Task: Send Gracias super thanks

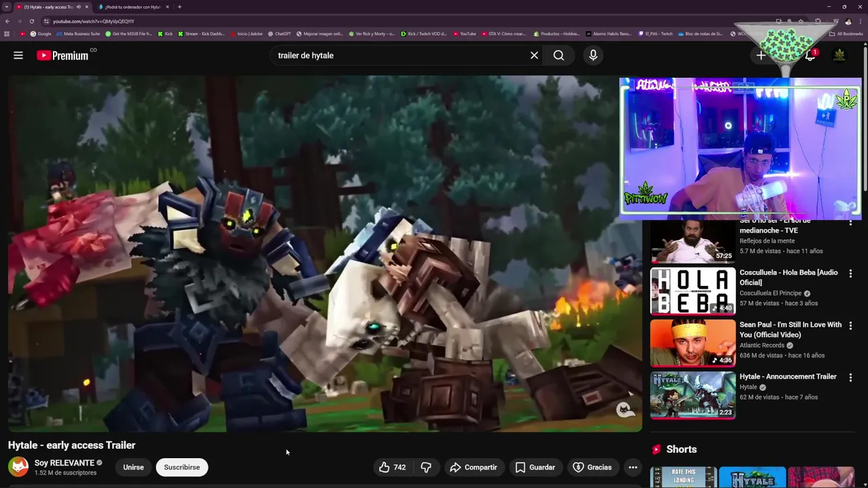Action: (593, 467)
